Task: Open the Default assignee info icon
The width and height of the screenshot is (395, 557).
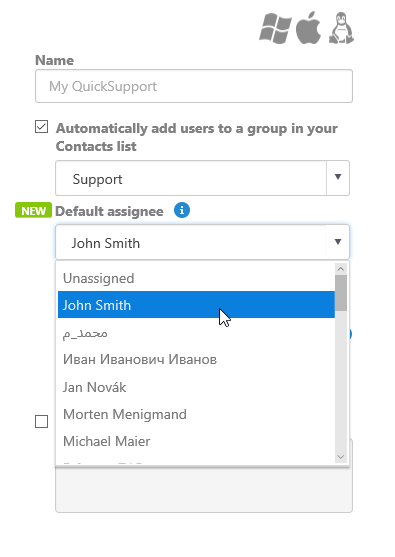Action: [182, 210]
